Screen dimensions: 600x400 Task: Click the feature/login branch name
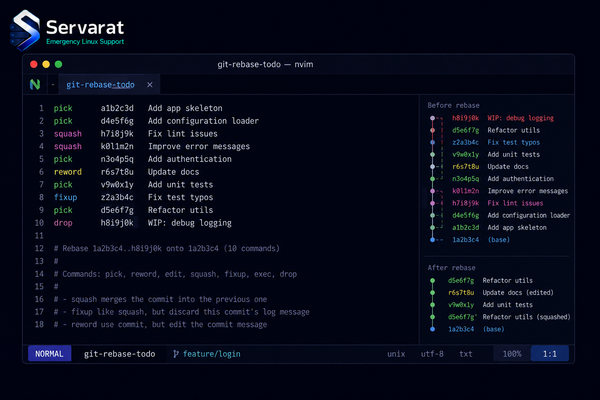coord(212,354)
